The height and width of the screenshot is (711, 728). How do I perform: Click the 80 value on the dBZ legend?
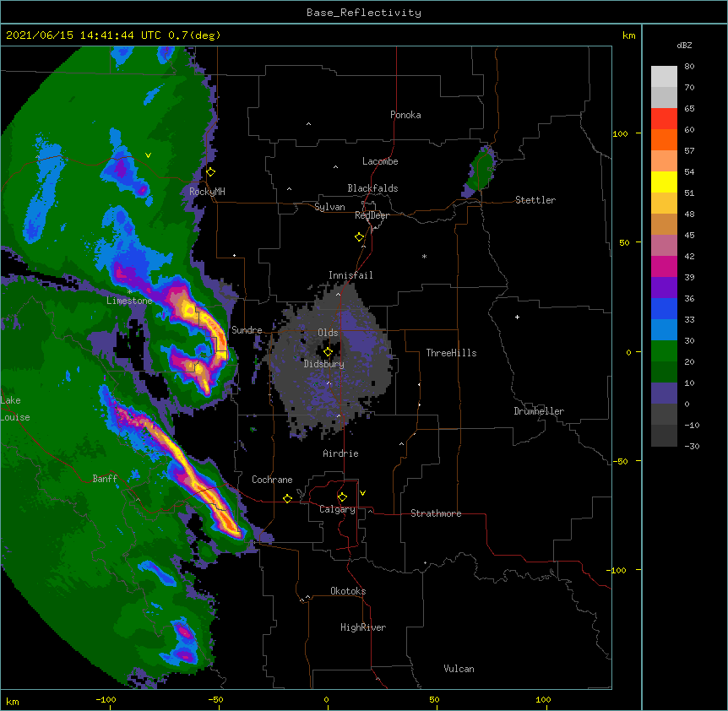coord(689,67)
